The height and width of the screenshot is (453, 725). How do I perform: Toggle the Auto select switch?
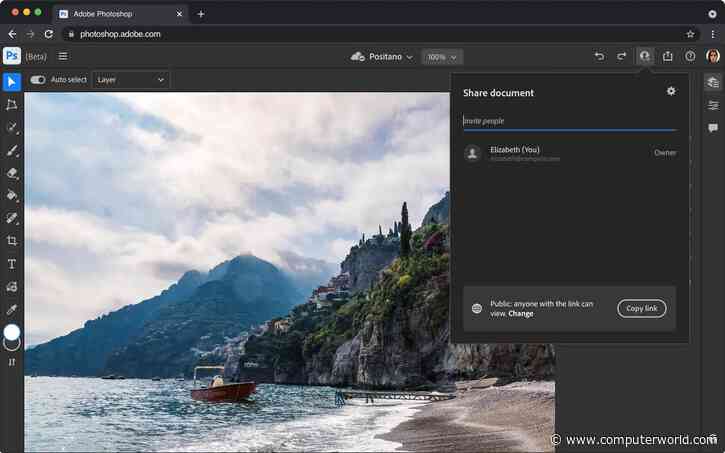click(x=37, y=80)
